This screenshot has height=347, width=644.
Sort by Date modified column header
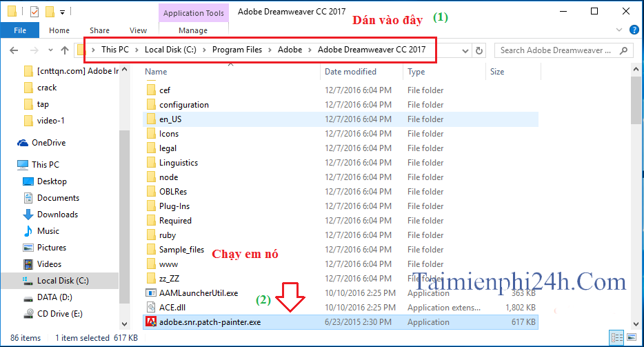pos(350,72)
